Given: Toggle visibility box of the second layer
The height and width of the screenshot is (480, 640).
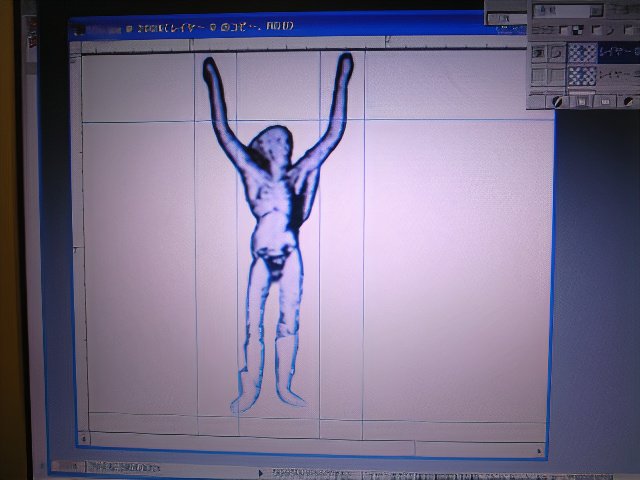Looking at the screenshot, I should 538,76.
